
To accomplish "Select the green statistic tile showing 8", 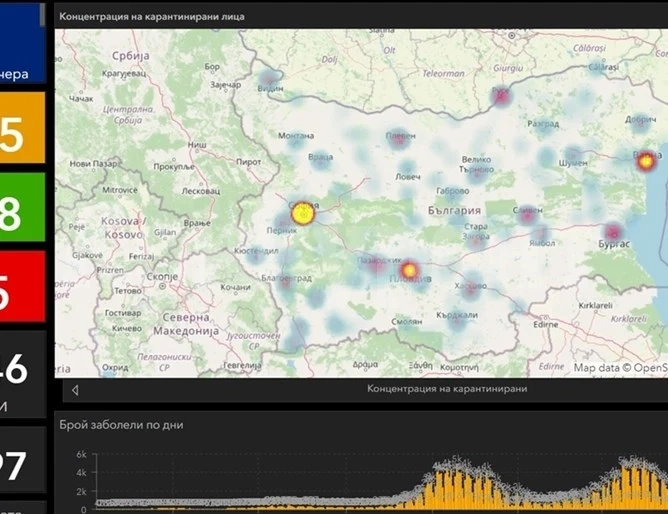I will click(22, 207).
